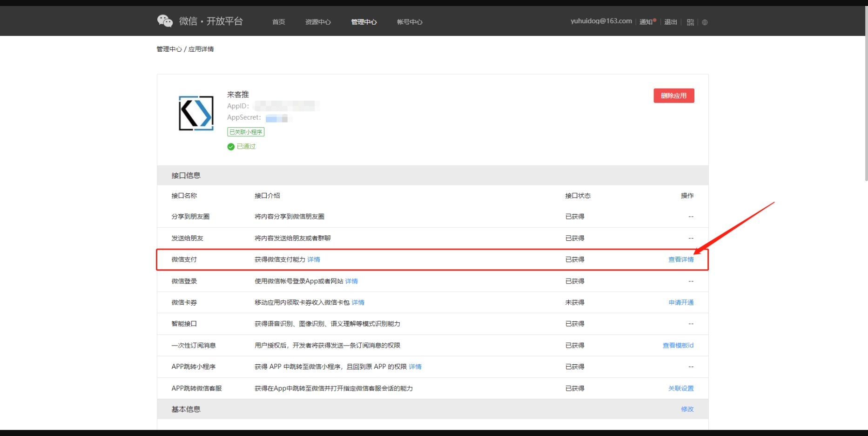Screen dimensions: 868x436
Task: Open 查看模板id for 一次性订阅消息
Action: click(x=678, y=345)
